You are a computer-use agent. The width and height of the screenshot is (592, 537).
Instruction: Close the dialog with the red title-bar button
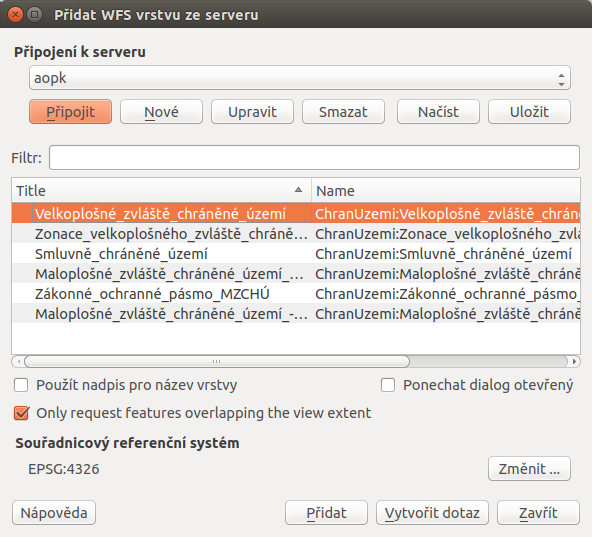[x=15, y=15]
